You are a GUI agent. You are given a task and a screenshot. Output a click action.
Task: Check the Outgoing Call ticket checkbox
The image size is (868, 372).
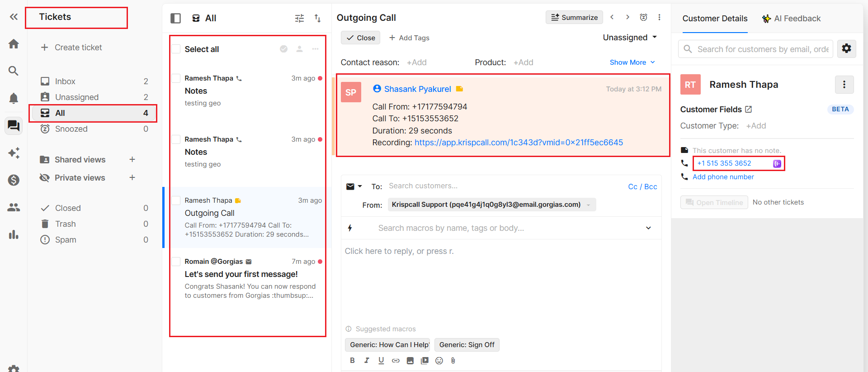point(176,200)
